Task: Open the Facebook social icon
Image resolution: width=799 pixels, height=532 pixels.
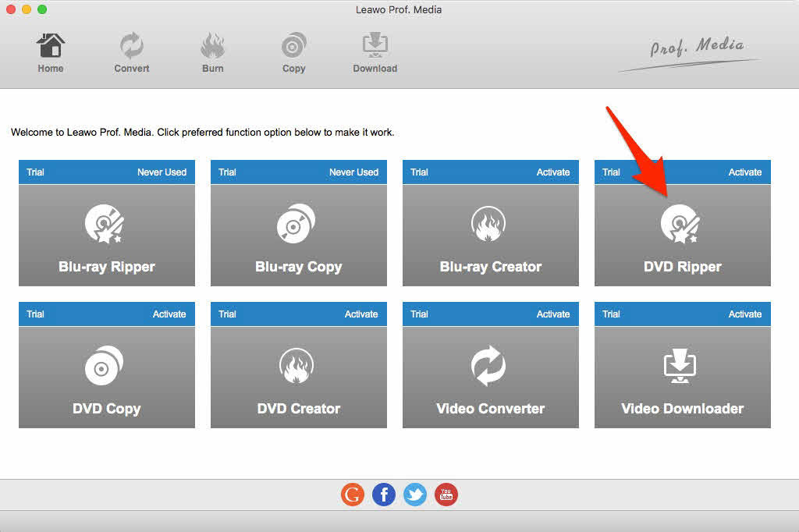Action: pyautogui.click(x=384, y=495)
